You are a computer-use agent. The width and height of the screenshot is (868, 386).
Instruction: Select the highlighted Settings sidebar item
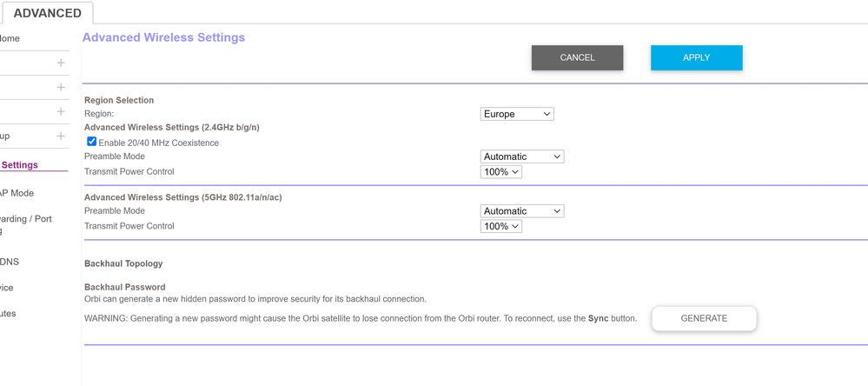[19, 165]
